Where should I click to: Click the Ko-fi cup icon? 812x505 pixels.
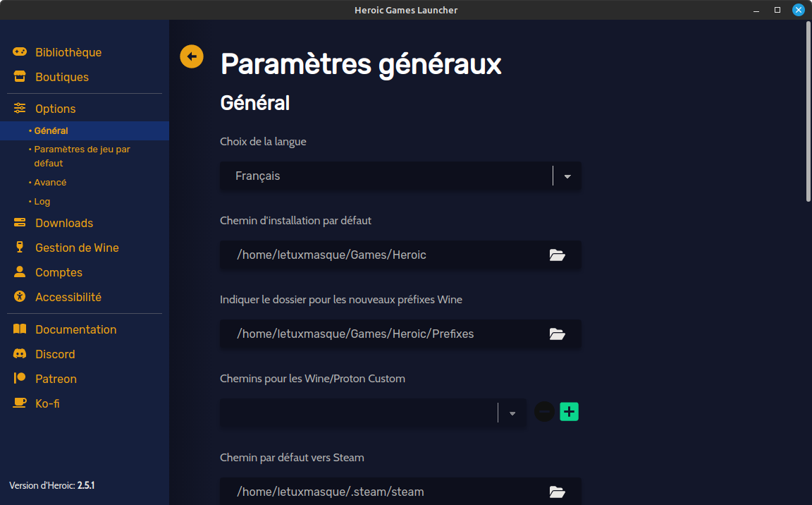click(x=20, y=403)
